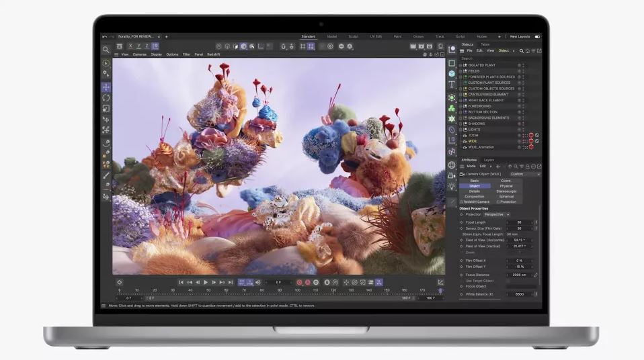Select the paint brush tool in left toolbar
The width and height of the screenshot is (644, 360).
[x=106, y=175]
